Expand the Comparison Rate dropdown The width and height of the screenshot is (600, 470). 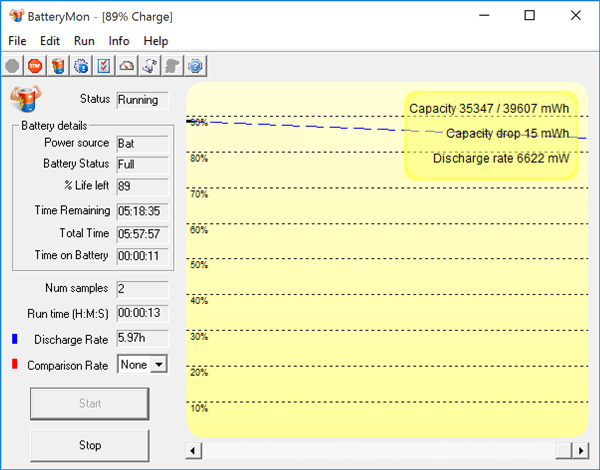pos(159,365)
